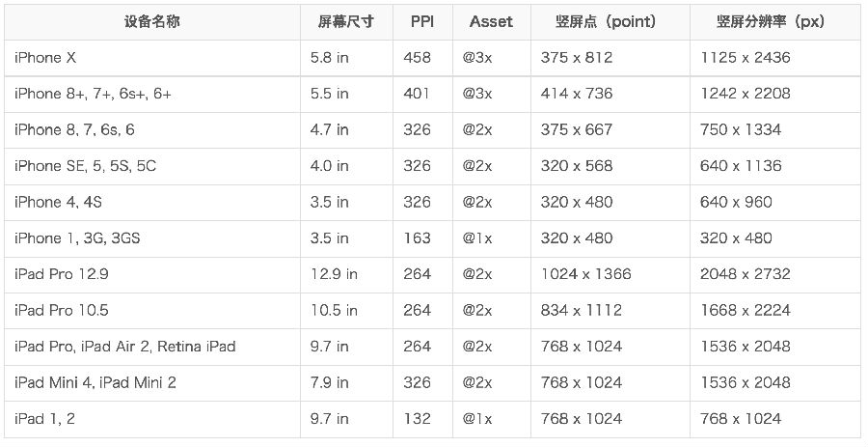Screen dimensions: 868x447
Task: Select the iPad Mini 4, iPad Mini 2 cell
Action: (x=152, y=382)
